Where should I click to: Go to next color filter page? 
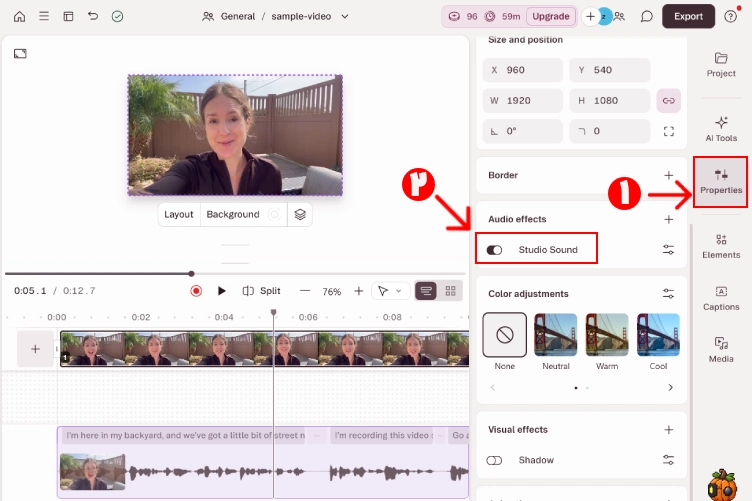[670, 387]
